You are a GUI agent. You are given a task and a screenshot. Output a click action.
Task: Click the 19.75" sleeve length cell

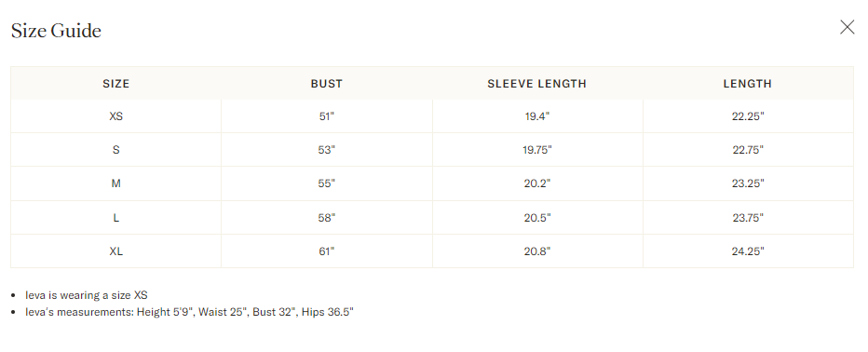click(x=537, y=150)
